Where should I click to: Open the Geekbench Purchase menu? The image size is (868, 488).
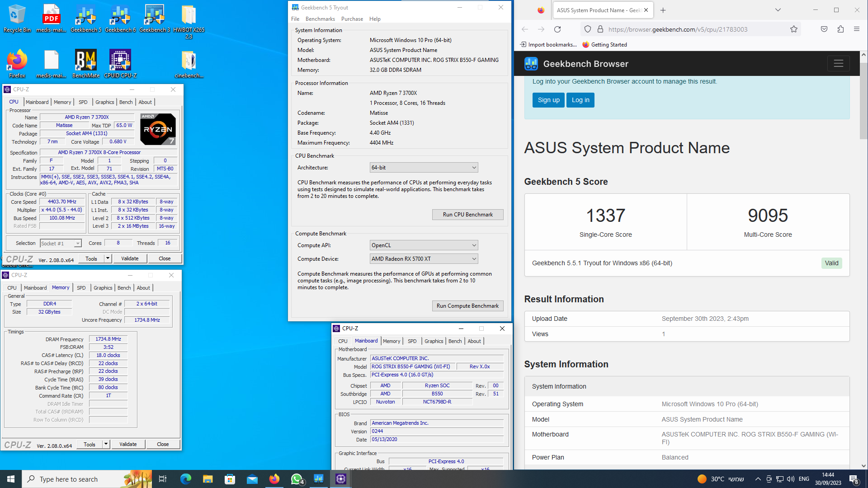pos(352,19)
